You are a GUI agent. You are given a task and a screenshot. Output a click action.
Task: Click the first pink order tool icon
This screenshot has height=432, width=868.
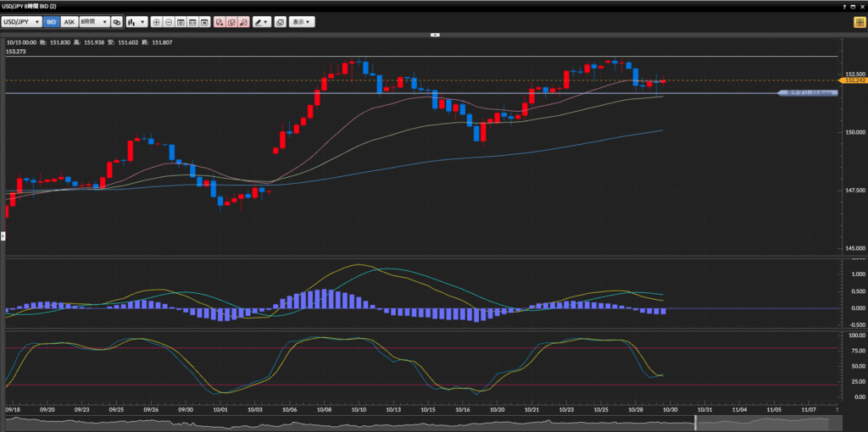tap(219, 21)
